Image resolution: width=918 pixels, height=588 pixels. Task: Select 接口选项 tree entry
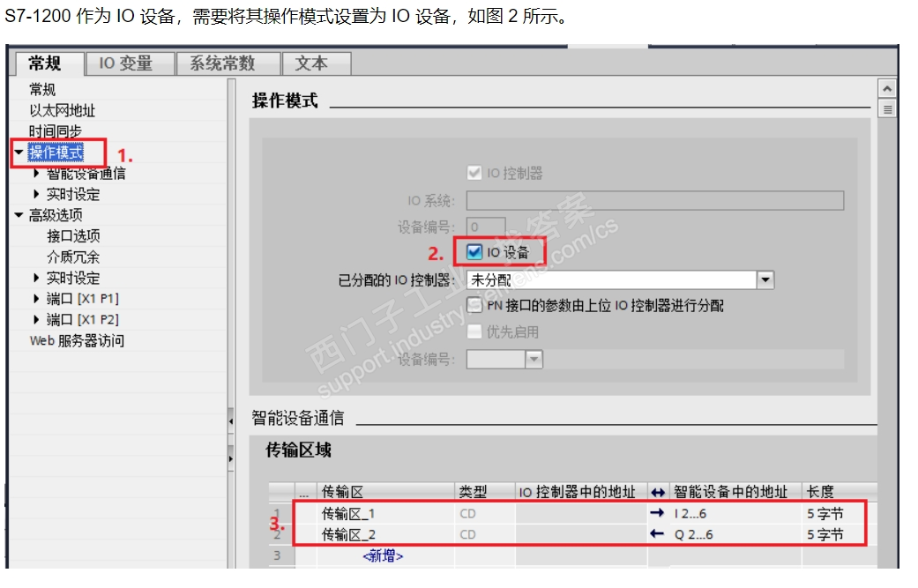click(73, 235)
